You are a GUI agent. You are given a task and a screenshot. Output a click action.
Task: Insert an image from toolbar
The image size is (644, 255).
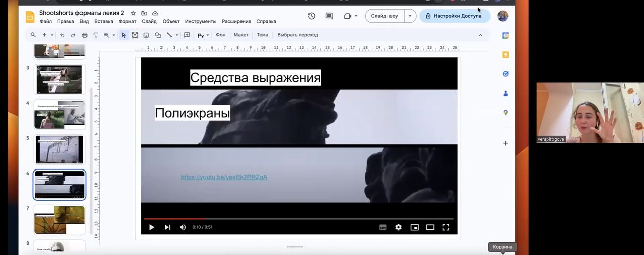146,35
